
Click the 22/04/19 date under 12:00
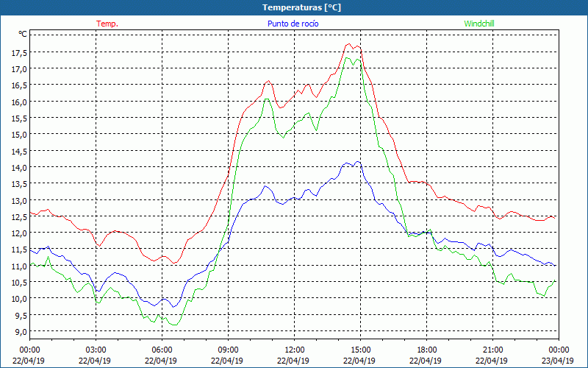(293, 361)
